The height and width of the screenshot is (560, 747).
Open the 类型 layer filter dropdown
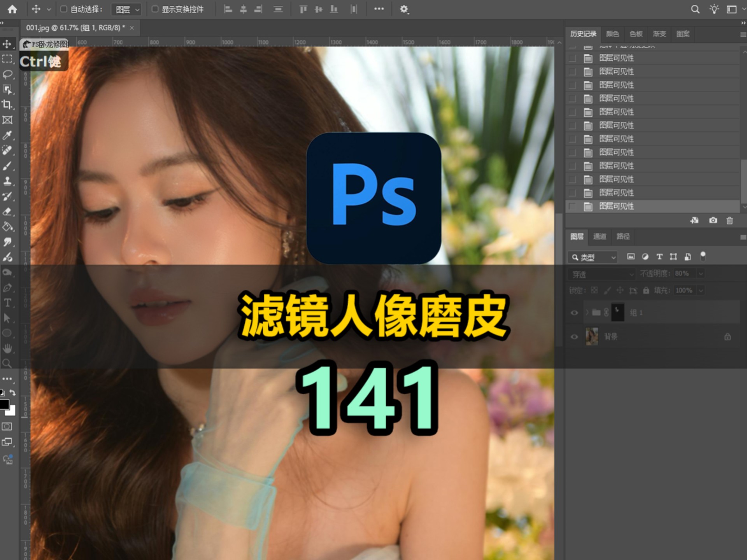tap(593, 257)
